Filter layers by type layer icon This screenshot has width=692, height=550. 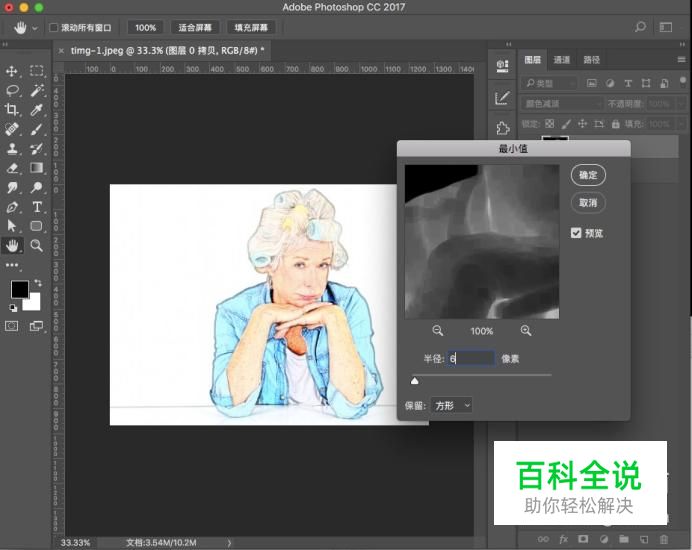[x=628, y=83]
